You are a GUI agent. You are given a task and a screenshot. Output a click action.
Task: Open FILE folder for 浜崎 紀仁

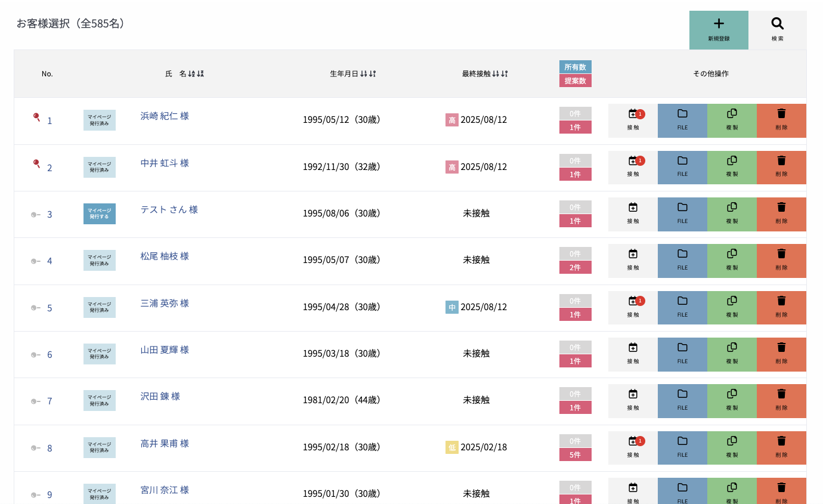682,120
